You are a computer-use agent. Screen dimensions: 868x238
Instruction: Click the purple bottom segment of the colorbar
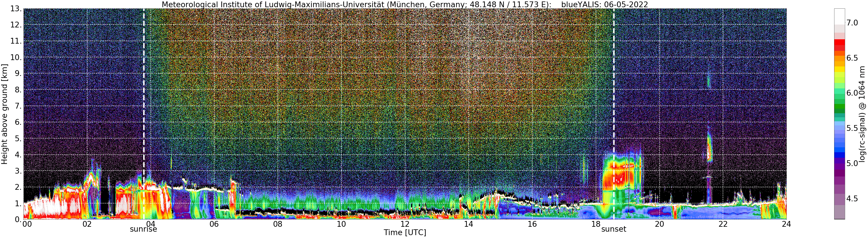point(839,212)
